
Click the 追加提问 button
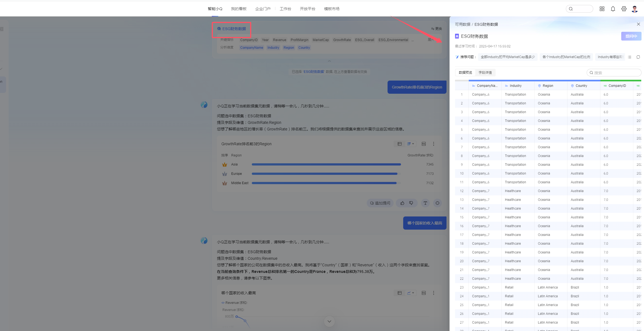[380, 203]
